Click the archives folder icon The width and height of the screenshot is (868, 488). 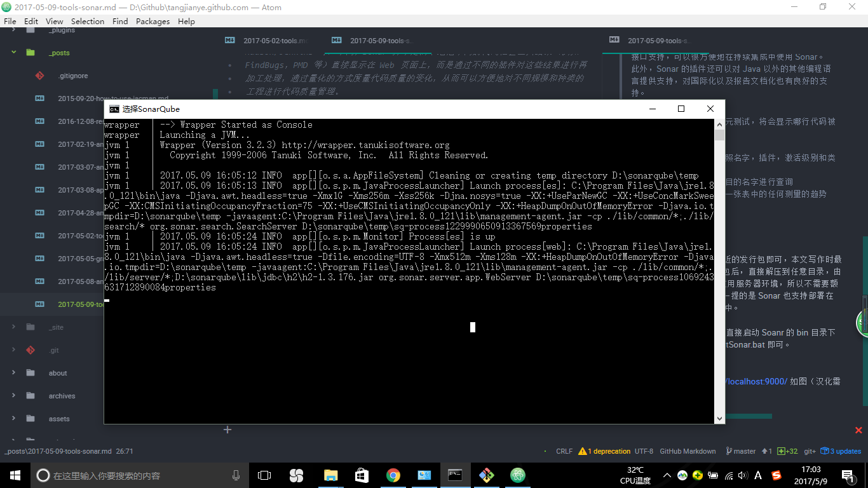[x=31, y=396]
